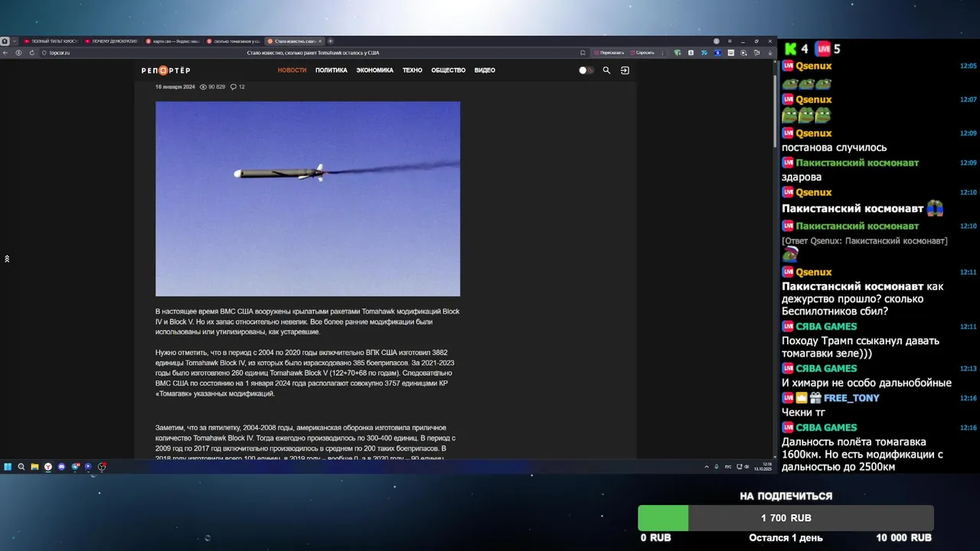Image resolution: width=980 pixels, height=551 pixels.
Task: Click the blue square extension icon
Action: point(717,53)
